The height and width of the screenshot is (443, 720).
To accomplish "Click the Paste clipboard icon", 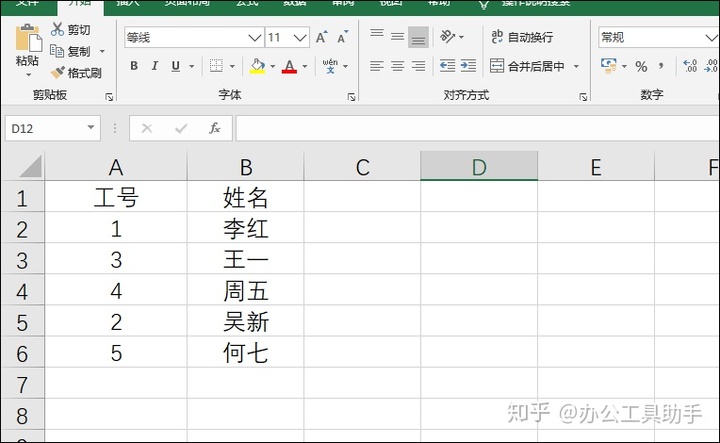I will pyautogui.click(x=28, y=38).
